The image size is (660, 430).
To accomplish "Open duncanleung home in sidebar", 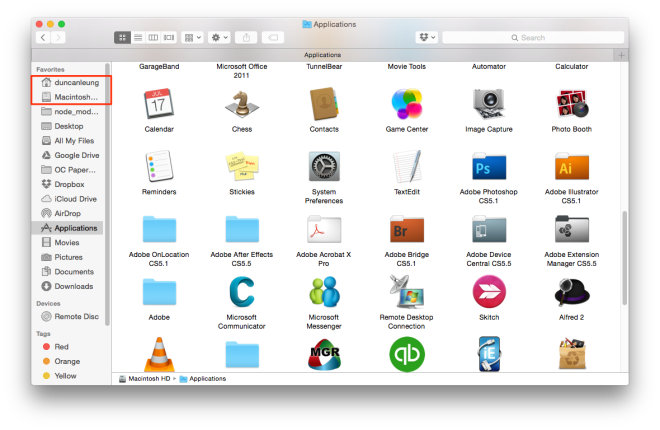I will click(x=70, y=82).
